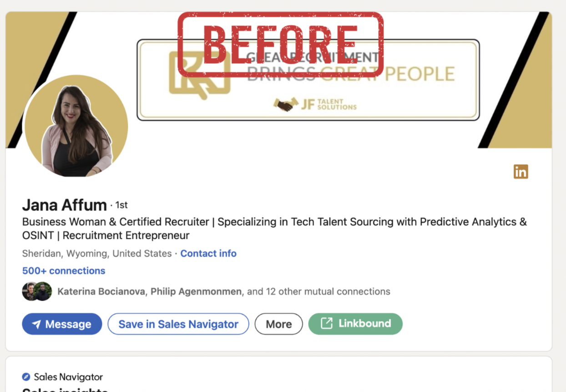The image size is (566, 392).
Task: Click the mutual connections avatar pair
Action: [37, 291]
